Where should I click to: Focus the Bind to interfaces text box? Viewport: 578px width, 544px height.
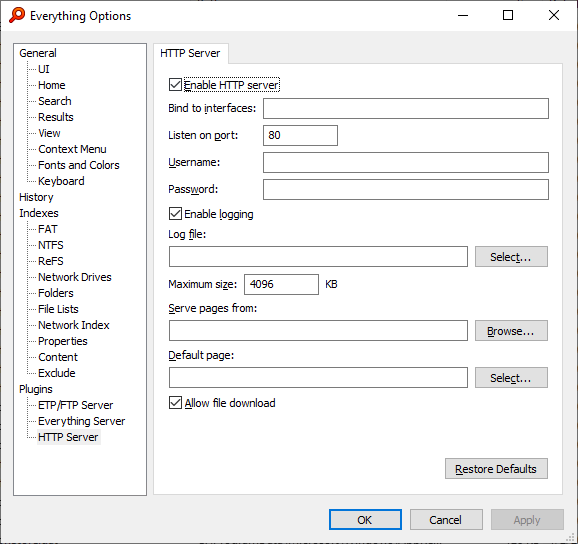click(x=405, y=108)
